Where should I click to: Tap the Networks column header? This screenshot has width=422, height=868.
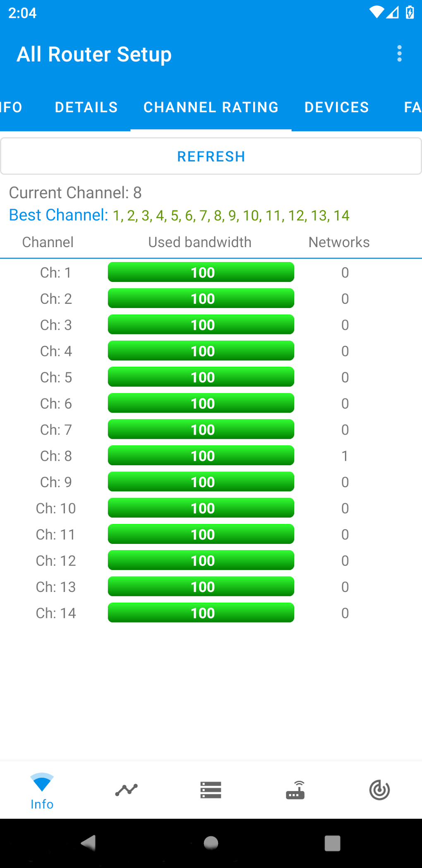(x=339, y=242)
